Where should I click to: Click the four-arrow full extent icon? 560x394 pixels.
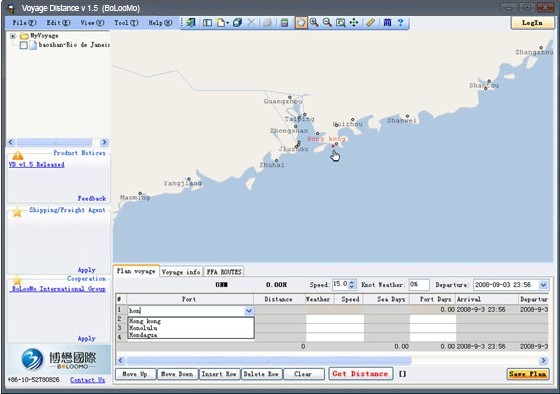tap(354, 23)
